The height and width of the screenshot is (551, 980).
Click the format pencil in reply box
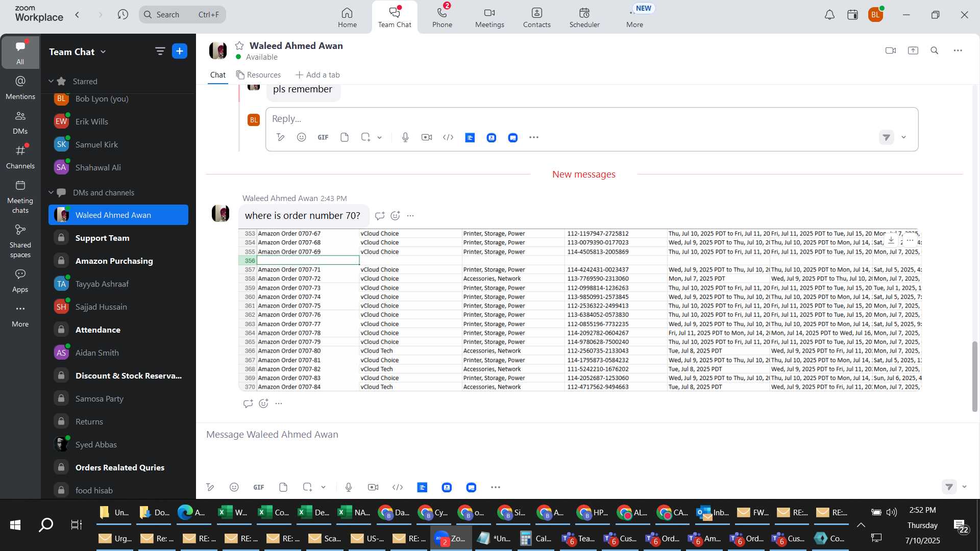tap(280, 137)
